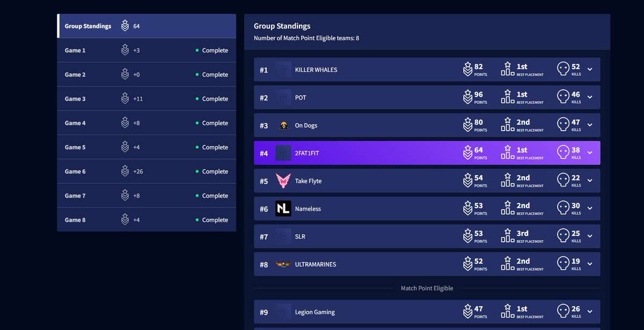The image size is (644, 330).
Task: Click the 2FAT1FIT team name
Action: coord(308,153)
